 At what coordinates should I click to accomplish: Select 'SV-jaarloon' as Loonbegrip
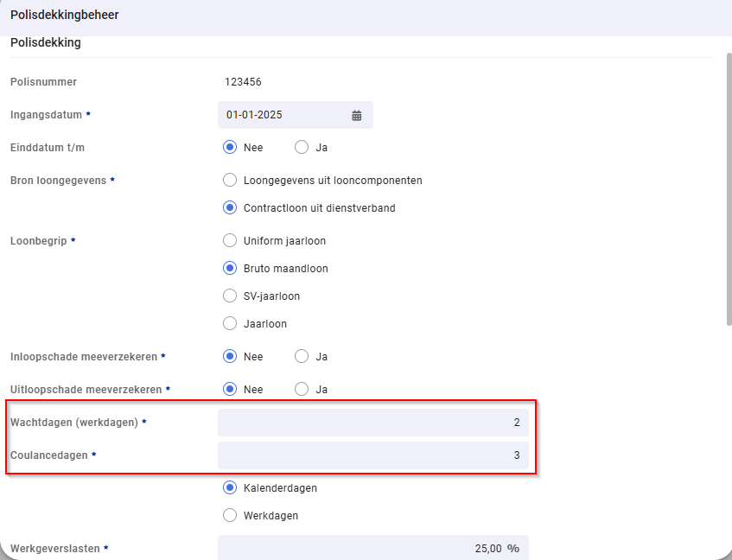click(230, 296)
